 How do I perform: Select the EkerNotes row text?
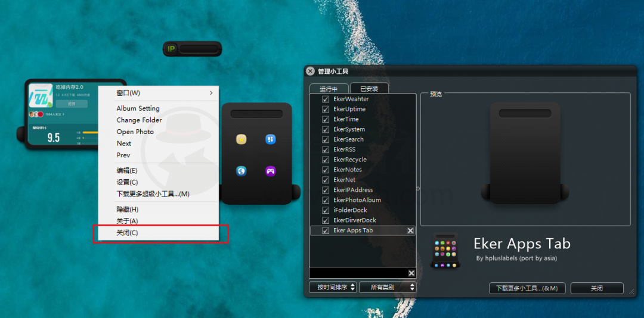click(x=348, y=170)
